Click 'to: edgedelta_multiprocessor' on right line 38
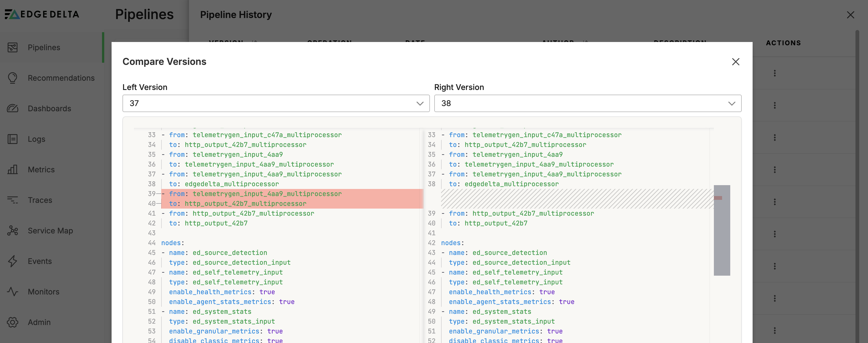Image resolution: width=868 pixels, height=343 pixels. 504,184
